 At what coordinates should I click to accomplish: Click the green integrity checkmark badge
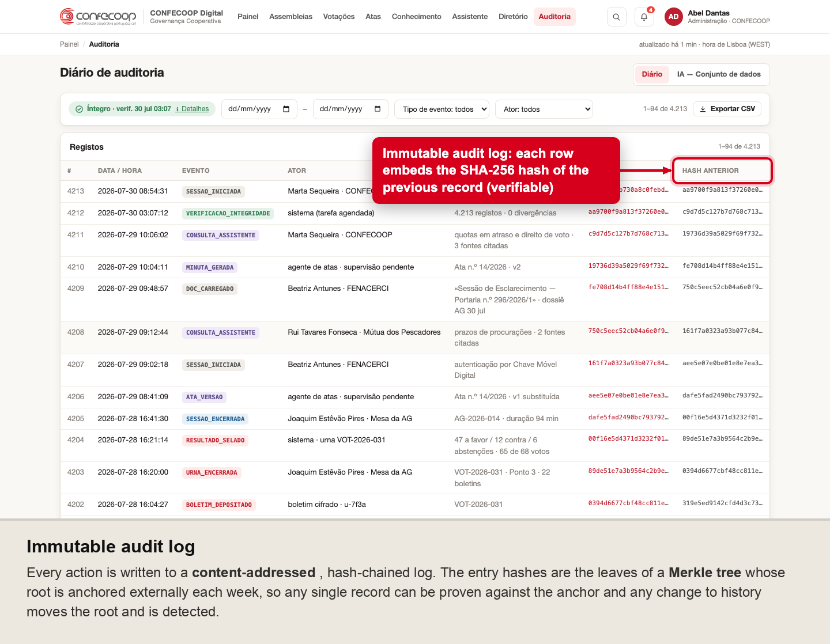(x=79, y=109)
